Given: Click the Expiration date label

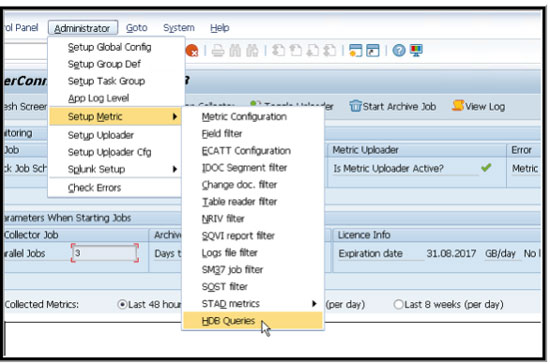Looking at the screenshot, I should 370,254.
